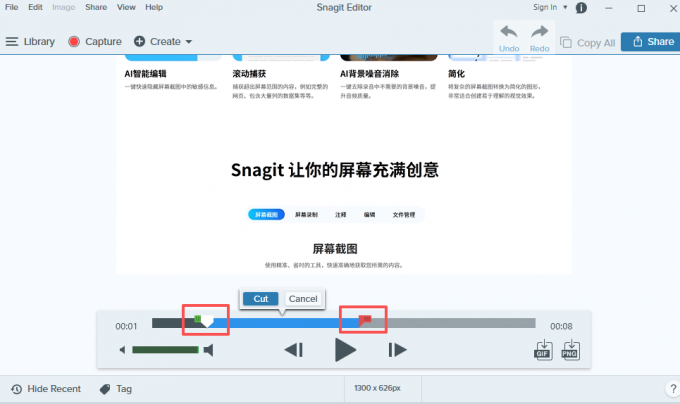Image resolution: width=680 pixels, height=404 pixels.
Task: Open the Library hamburger menu
Action: pos(12,42)
